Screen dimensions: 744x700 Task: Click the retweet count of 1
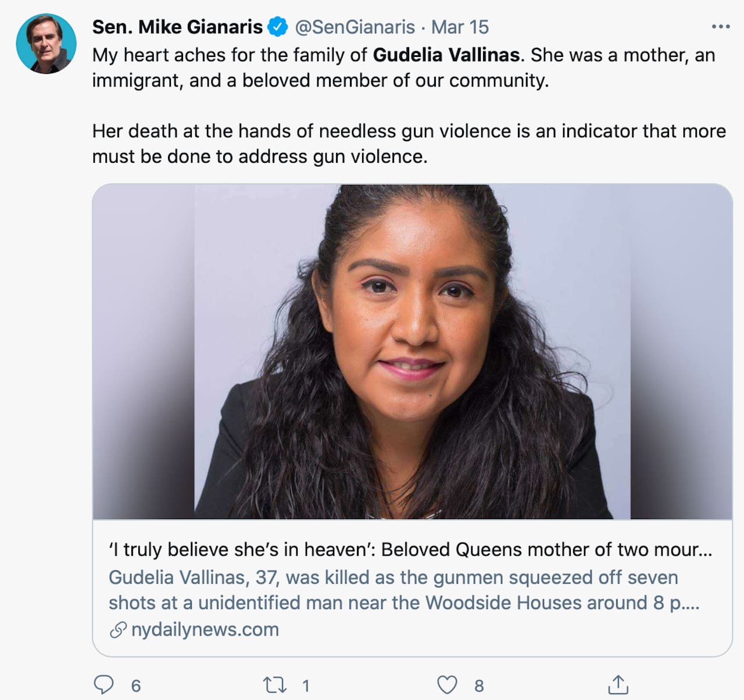pos(306,686)
